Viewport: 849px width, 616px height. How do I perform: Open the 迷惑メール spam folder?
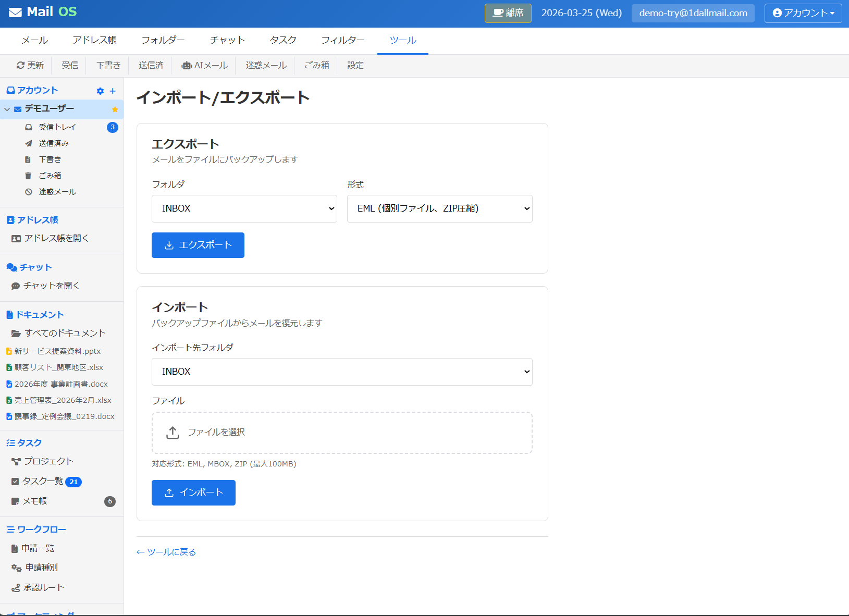[x=55, y=191]
